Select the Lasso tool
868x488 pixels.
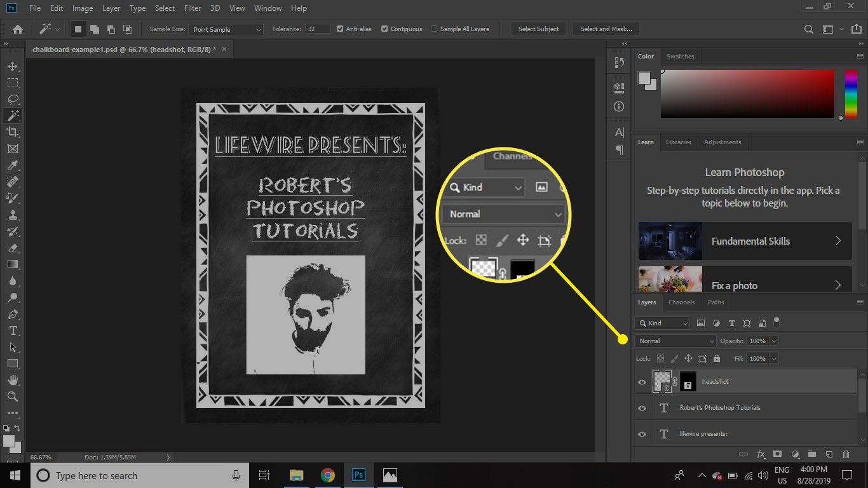[x=12, y=99]
